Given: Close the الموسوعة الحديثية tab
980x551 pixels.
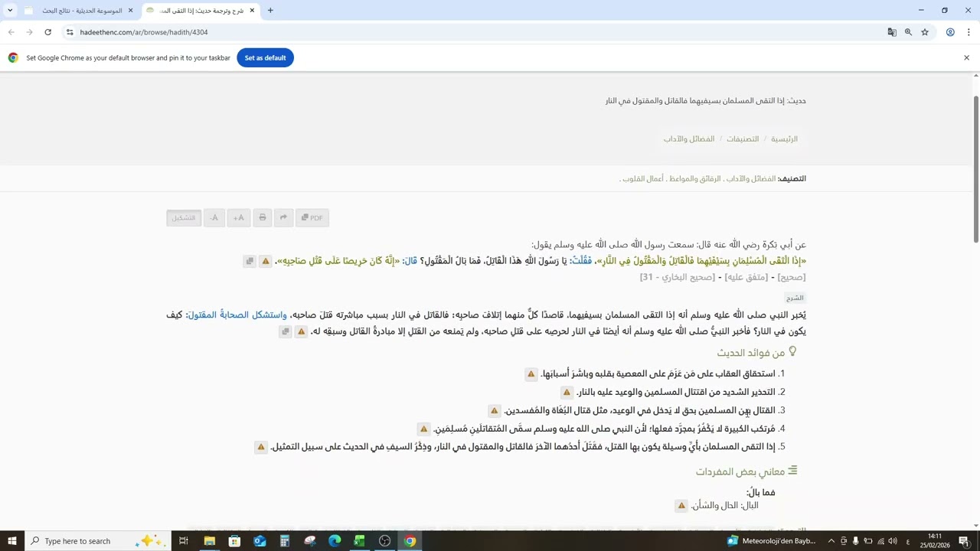Looking at the screenshot, I should (x=130, y=11).
